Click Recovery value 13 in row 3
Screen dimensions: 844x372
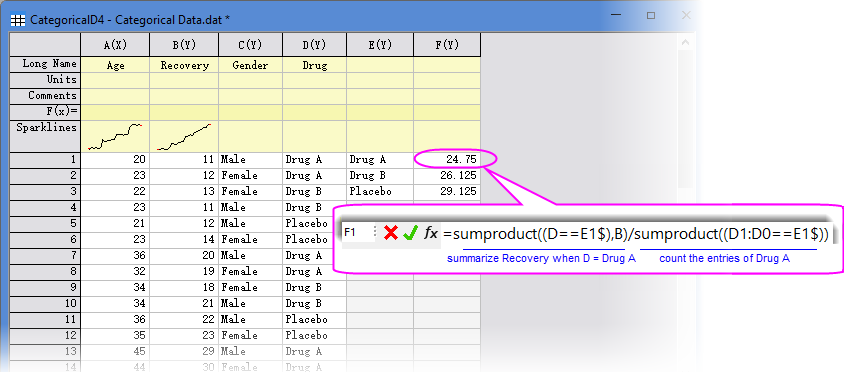[184, 192]
